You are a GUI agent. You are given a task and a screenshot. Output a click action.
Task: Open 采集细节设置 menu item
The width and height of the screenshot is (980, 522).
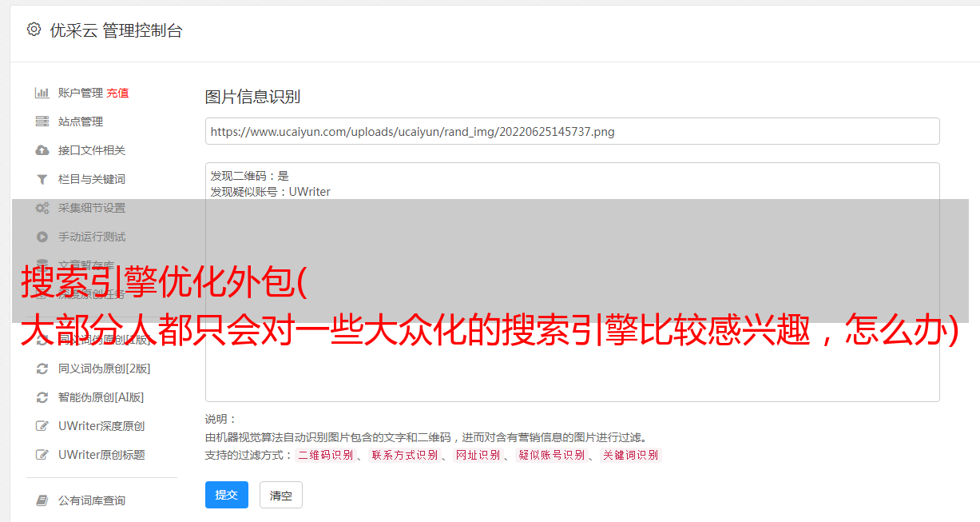(x=92, y=208)
